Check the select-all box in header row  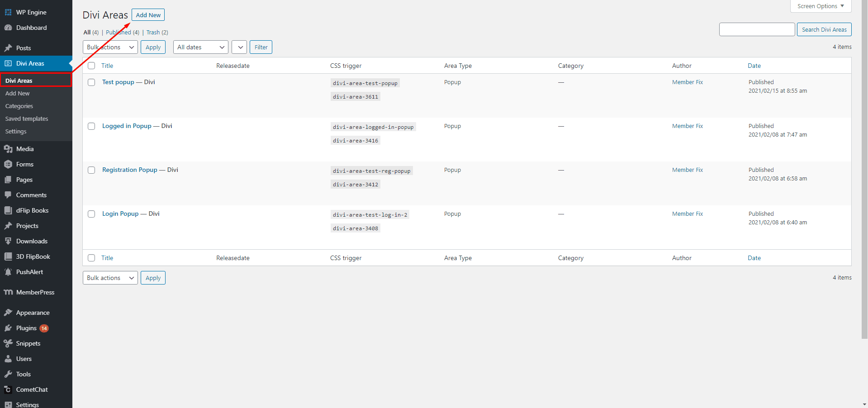coord(91,66)
